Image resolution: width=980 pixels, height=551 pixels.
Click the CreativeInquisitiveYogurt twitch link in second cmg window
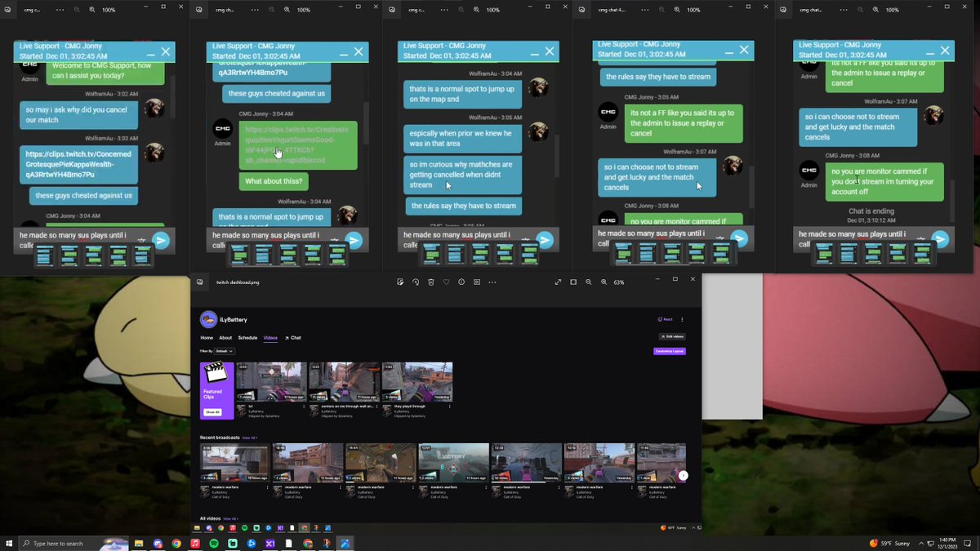coord(297,145)
